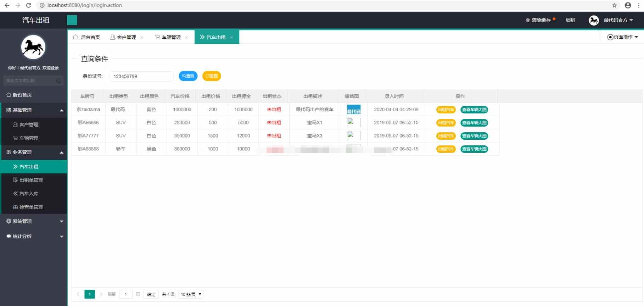Click the 身份证号 input field
Viewport: 644px width, 306px height.
coord(141,76)
